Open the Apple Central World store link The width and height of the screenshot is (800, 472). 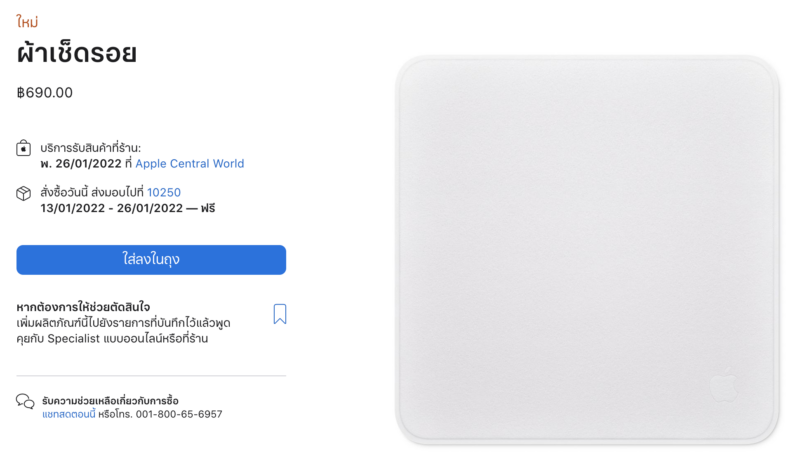coord(189,164)
